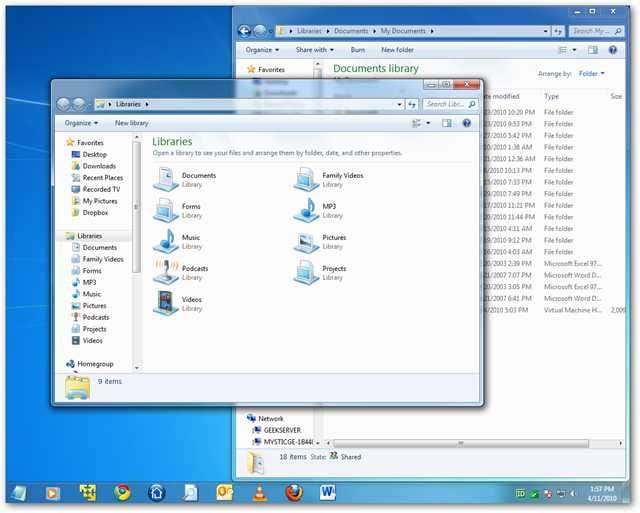Select Libraries node in navigation pane
This screenshot has height=513, width=640.
coord(89,236)
